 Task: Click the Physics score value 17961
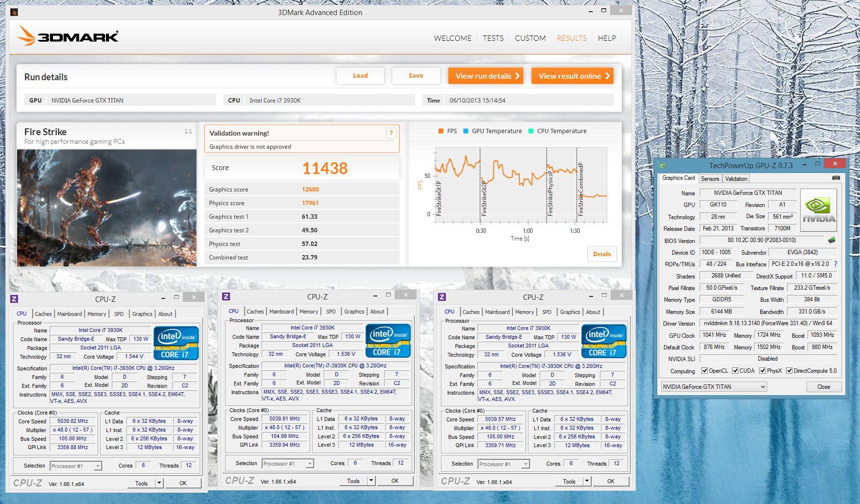click(310, 203)
